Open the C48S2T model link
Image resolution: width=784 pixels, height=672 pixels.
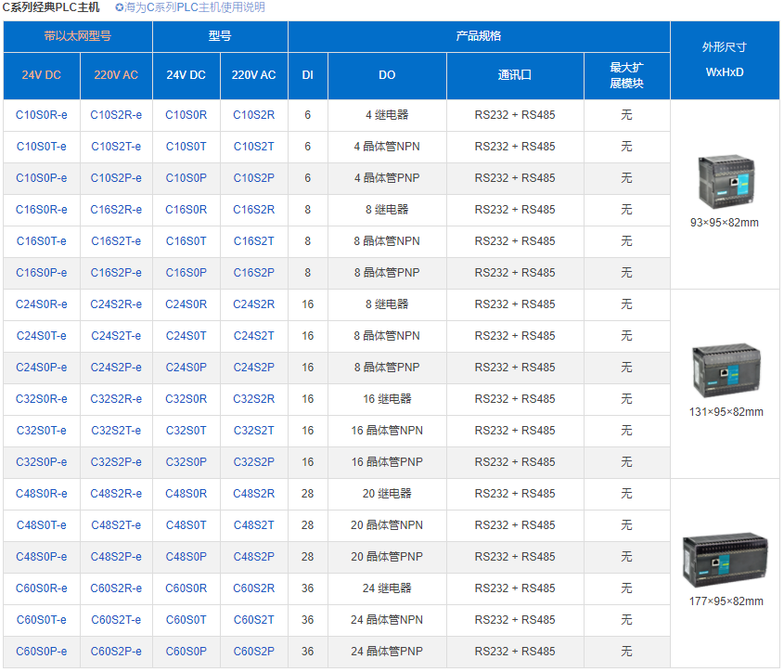pos(253,525)
